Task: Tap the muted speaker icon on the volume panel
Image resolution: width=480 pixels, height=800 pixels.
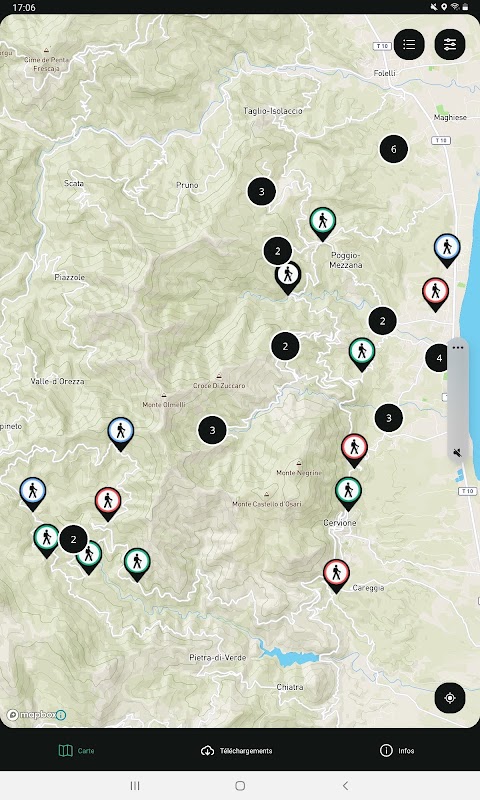Action: [458, 453]
